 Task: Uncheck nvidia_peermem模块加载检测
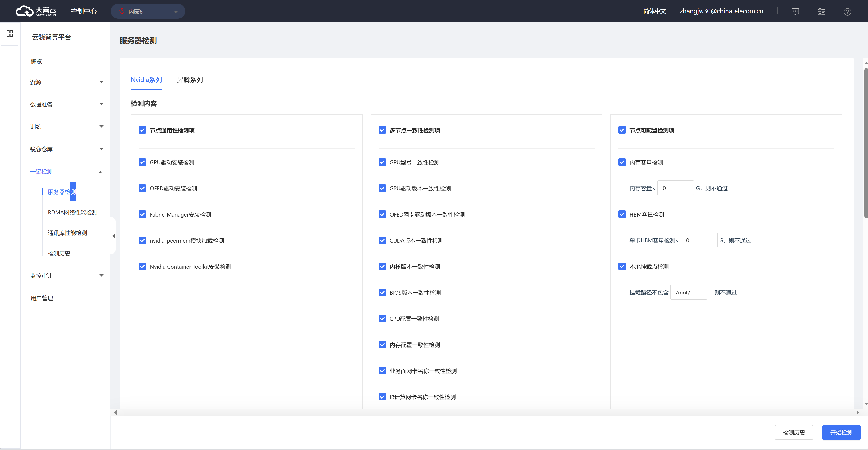coord(142,240)
